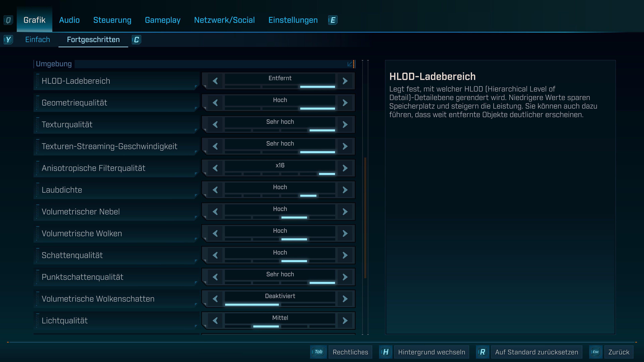Open the Audio tab
This screenshot has width=644, height=362.
click(x=69, y=20)
